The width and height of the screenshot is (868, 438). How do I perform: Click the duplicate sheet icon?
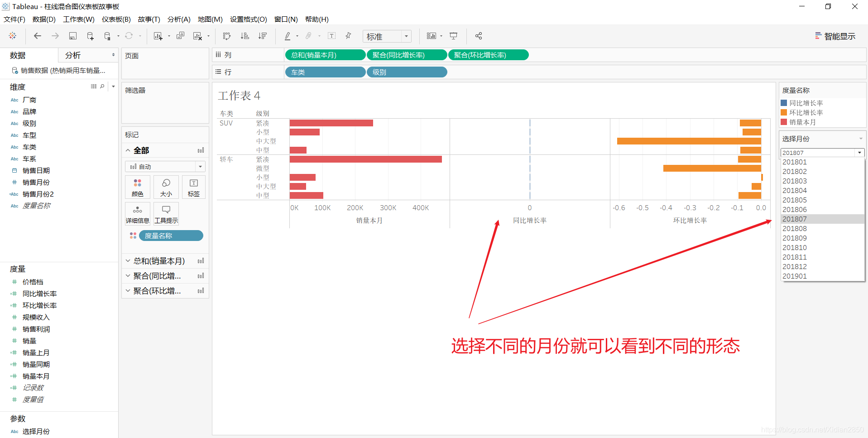coord(180,36)
